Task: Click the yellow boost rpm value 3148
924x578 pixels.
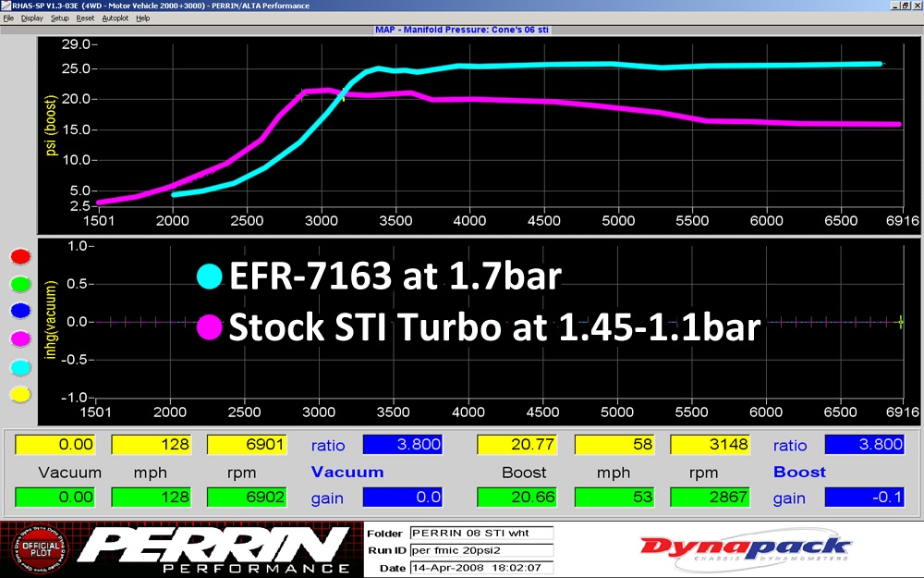Action: pos(710,444)
